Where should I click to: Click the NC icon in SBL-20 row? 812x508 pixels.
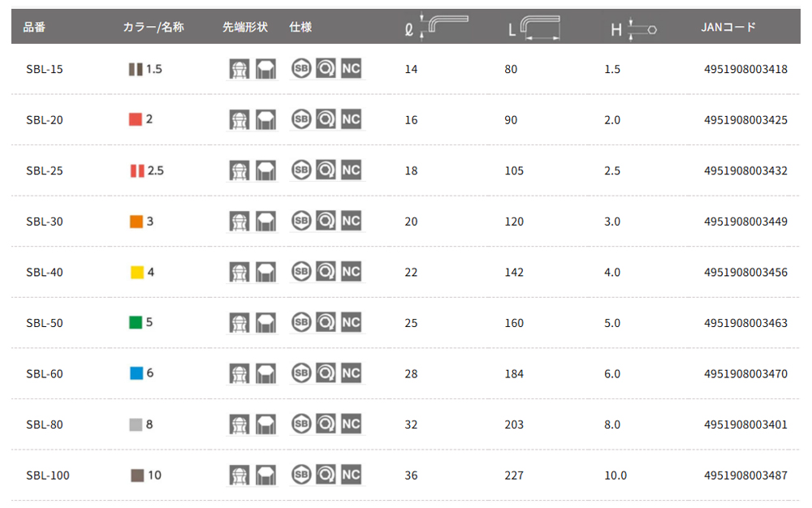(x=351, y=119)
